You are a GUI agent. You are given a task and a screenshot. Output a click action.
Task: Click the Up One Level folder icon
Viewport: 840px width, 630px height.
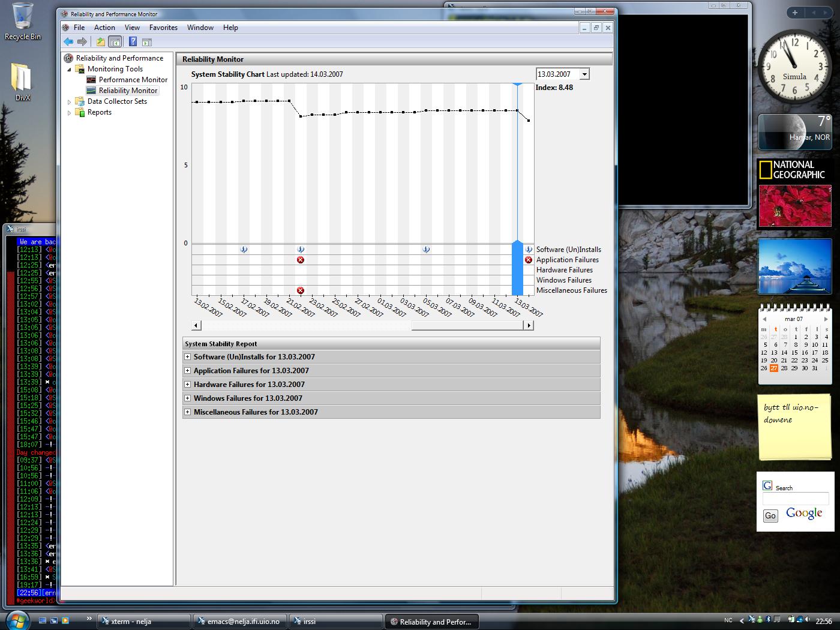(x=100, y=42)
